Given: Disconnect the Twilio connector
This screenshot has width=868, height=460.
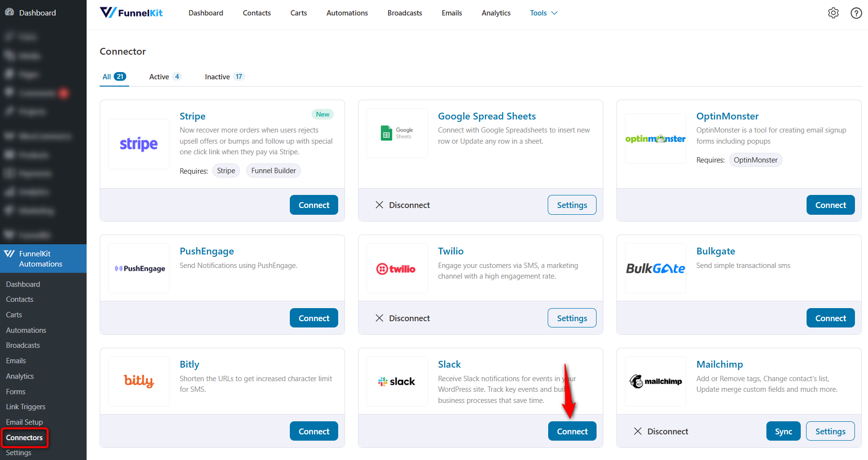Looking at the screenshot, I should (403, 318).
